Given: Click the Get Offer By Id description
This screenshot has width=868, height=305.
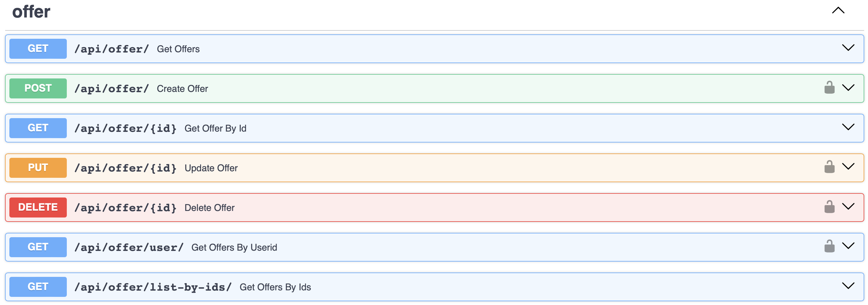Looking at the screenshot, I should [x=215, y=128].
